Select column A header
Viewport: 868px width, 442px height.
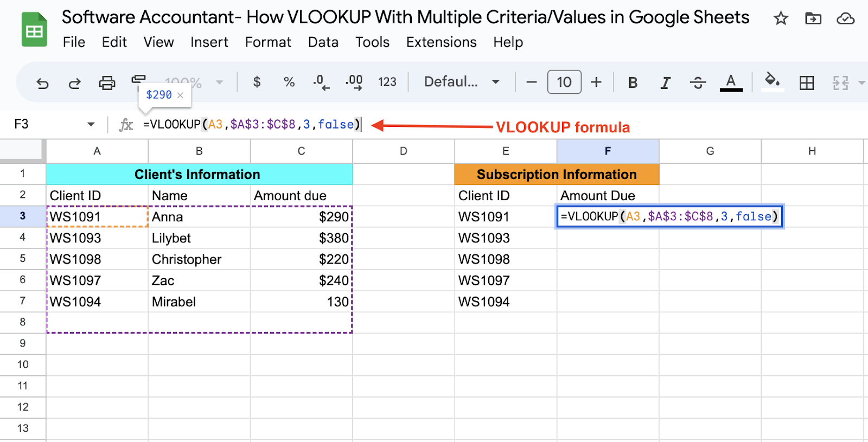point(97,151)
